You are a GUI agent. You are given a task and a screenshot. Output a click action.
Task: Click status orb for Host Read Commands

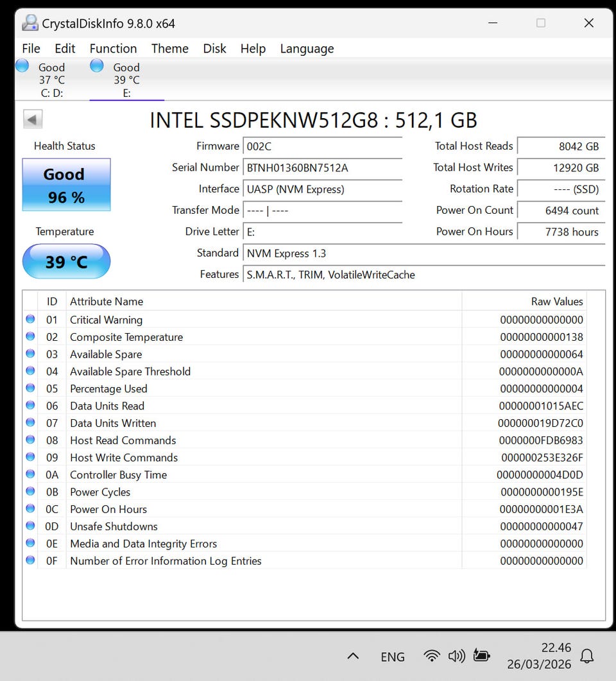coord(30,440)
